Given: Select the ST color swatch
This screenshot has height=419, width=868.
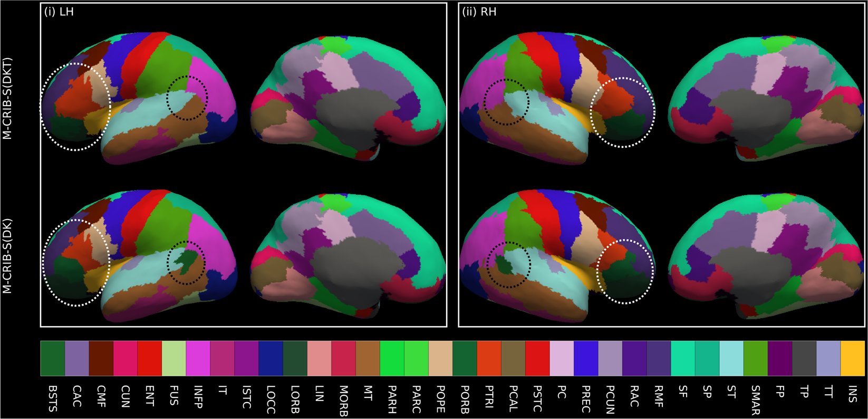Looking at the screenshot, I should coord(732,358).
